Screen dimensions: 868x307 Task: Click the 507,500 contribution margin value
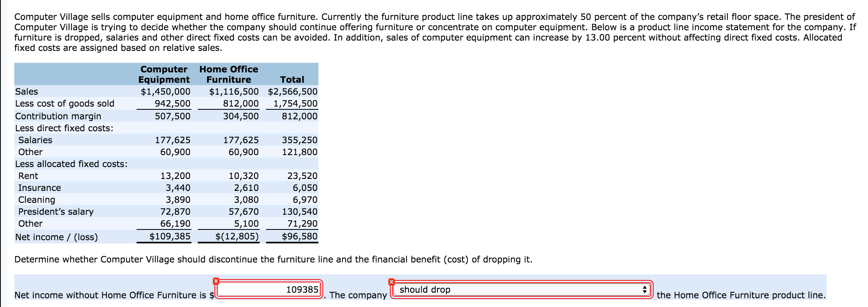[x=172, y=116]
